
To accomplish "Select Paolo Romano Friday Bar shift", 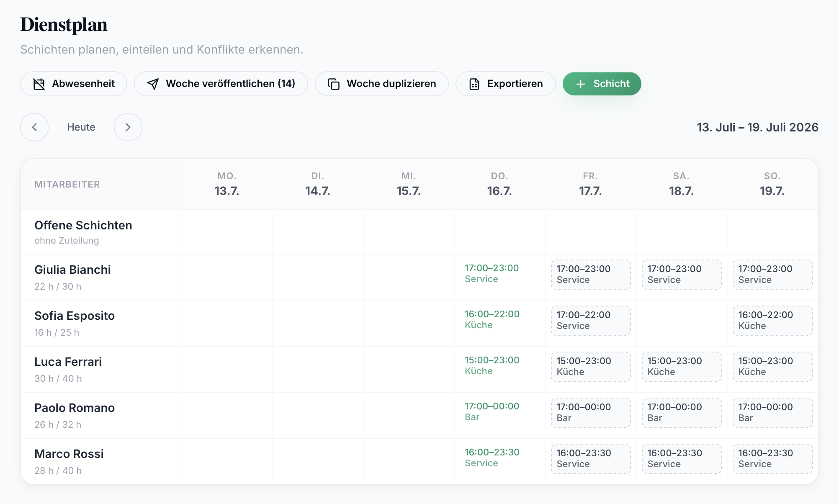I will (591, 413).
